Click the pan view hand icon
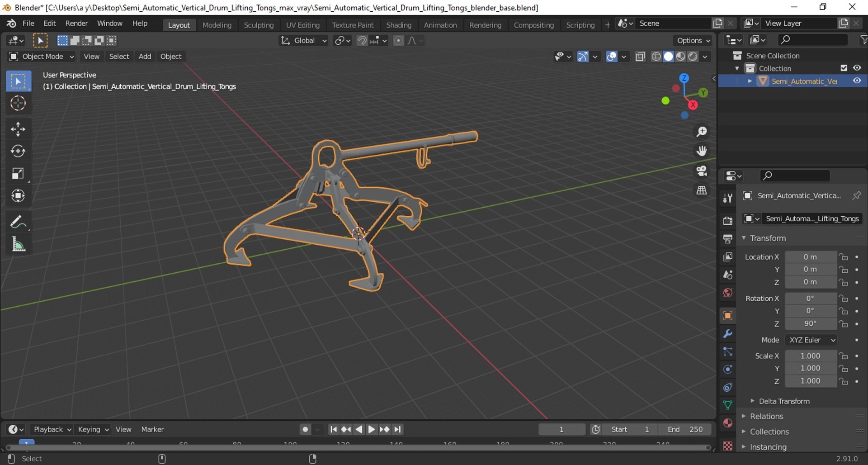 coord(702,151)
